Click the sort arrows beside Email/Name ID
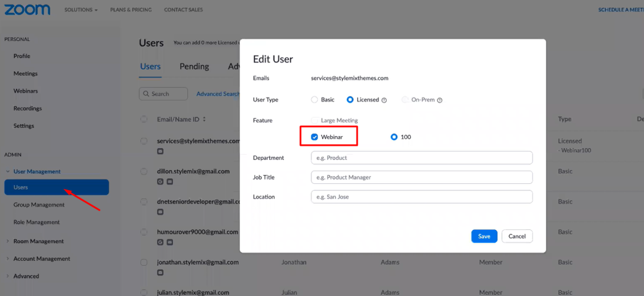This screenshot has height=296, width=644. click(x=204, y=119)
